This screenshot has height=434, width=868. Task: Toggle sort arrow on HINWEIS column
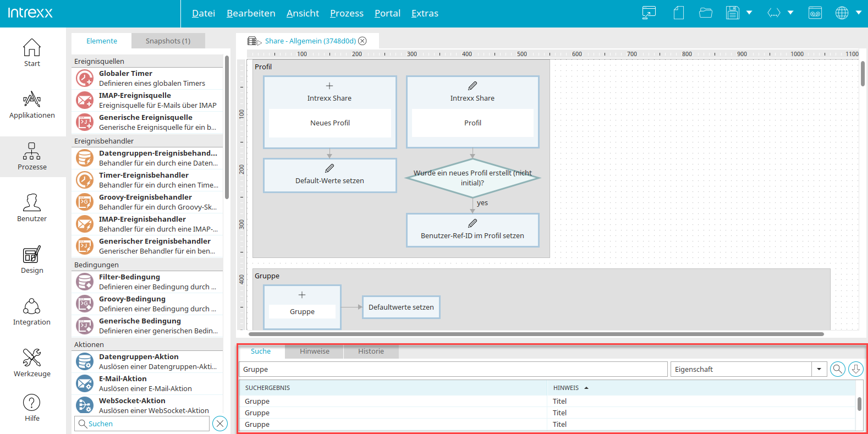click(586, 388)
